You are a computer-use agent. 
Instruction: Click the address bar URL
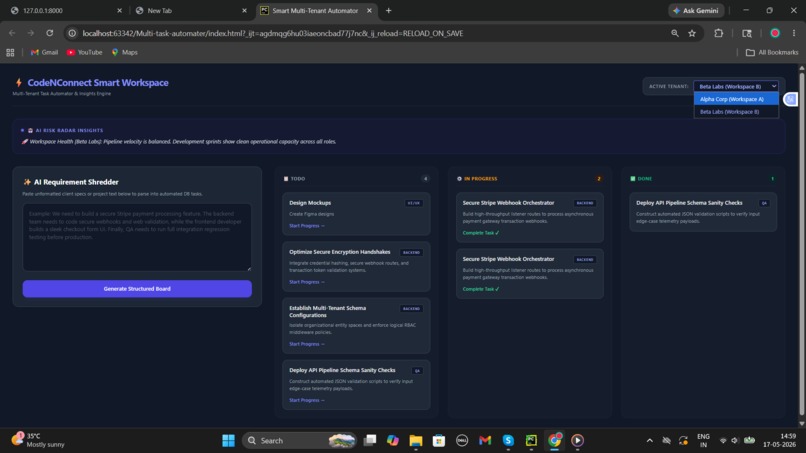point(272,33)
